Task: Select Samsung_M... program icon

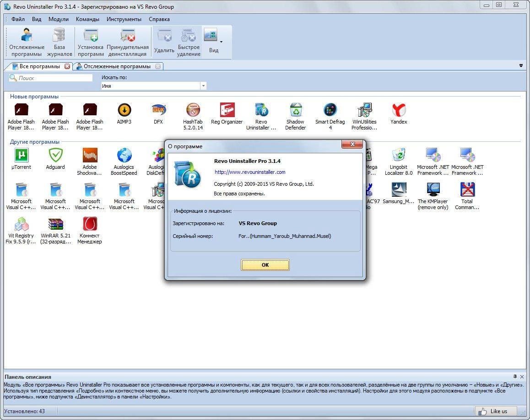Action: (399, 194)
